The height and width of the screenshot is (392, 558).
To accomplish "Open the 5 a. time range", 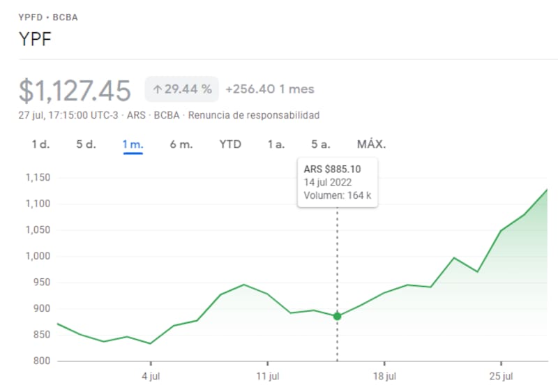I will pyautogui.click(x=321, y=144).
